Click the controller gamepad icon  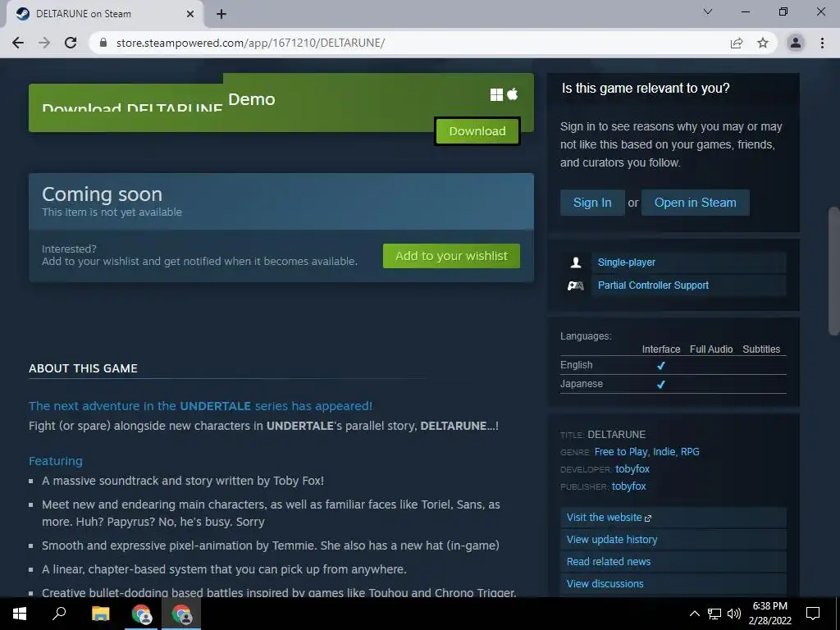575,285
